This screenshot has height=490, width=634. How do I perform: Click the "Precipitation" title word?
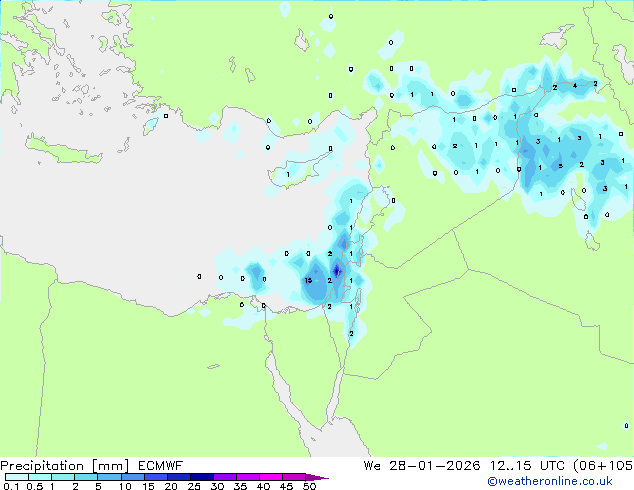click(x=42, y=466)
